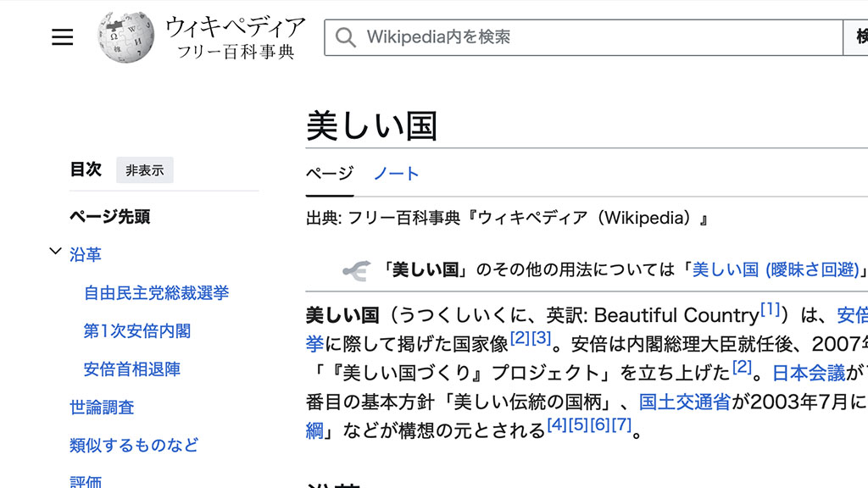Jump to ページ先頭 in contents

pyautogui.click(x=110, y=217)
